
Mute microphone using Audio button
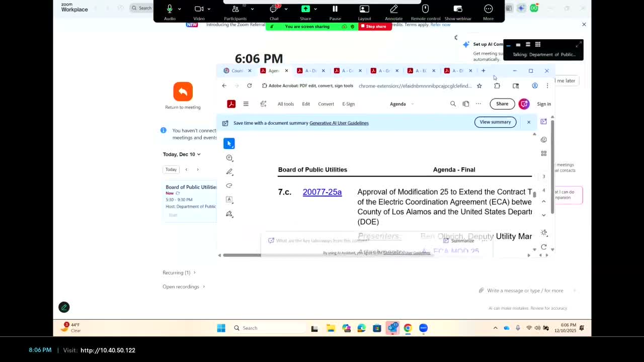170,12
